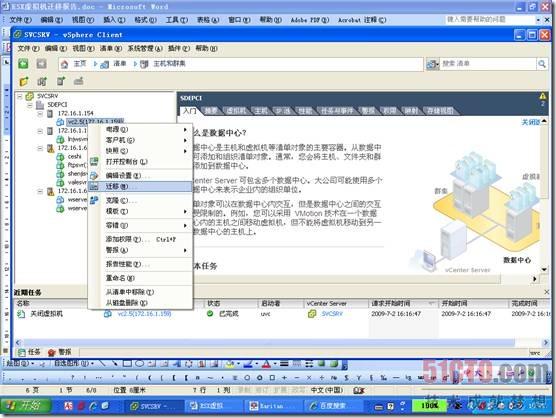Viewport: 556px width, 418px height.
Task: Run search with the magnifier icon
Action: click(542, 64)
